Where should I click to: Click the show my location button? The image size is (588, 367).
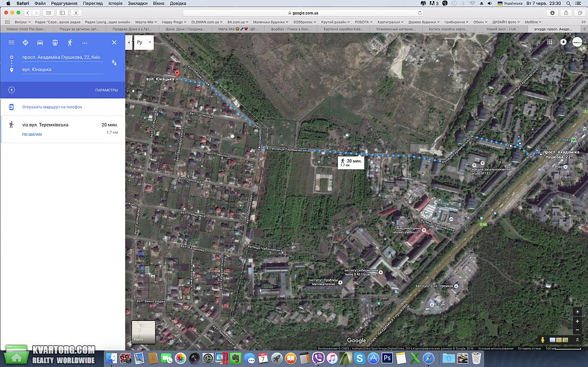577,312
